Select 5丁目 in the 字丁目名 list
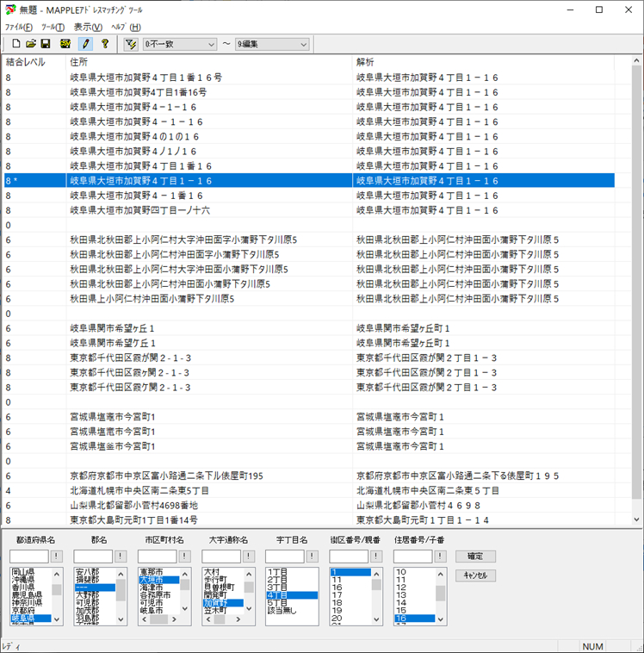 [x=278, y=602]
